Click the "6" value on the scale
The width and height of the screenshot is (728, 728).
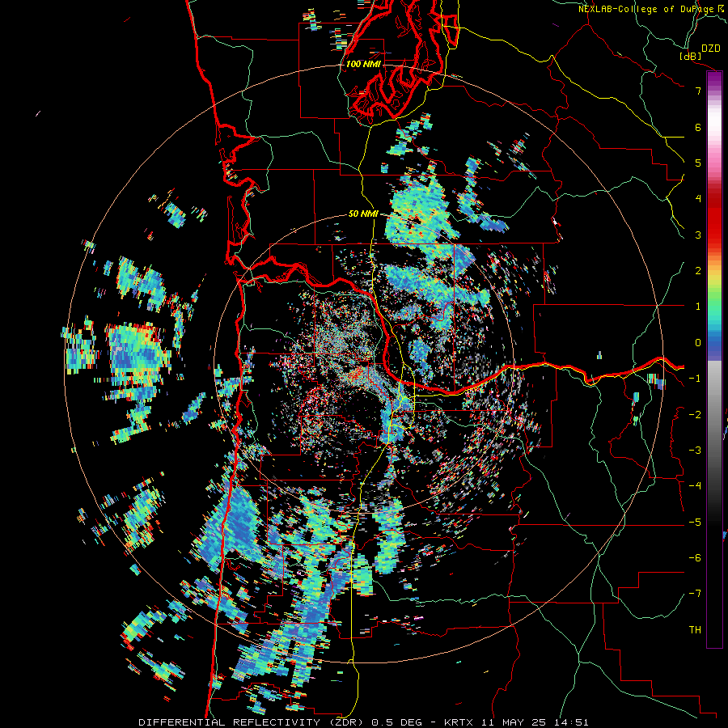[698, 127]
